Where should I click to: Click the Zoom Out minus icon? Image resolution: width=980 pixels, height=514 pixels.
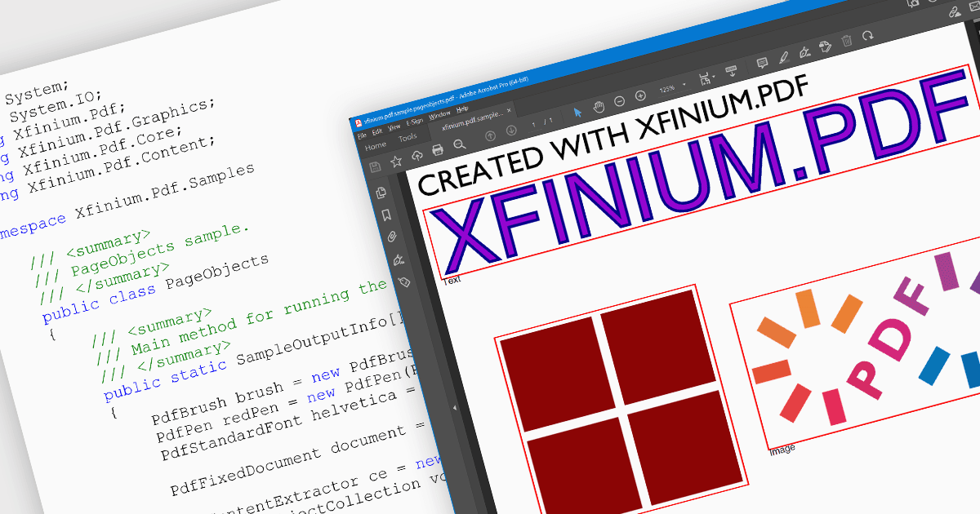(x=619, y=101)
